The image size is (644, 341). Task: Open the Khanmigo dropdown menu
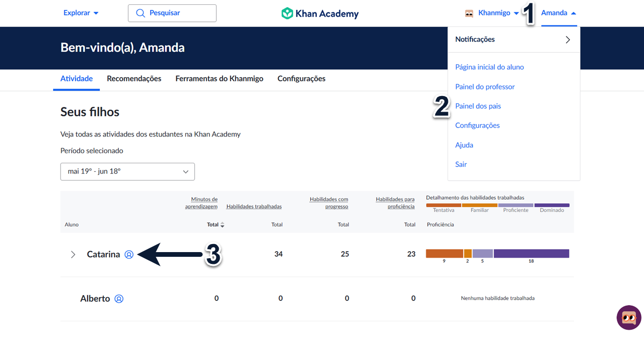coord(498,13)
